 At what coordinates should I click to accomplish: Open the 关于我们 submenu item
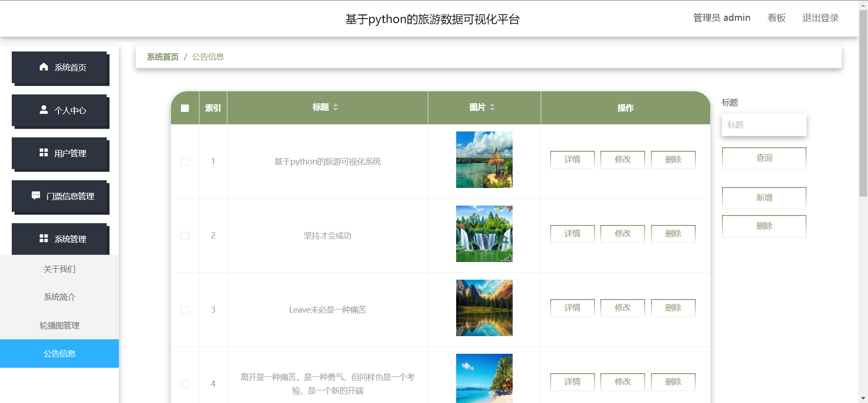pos(59,269)
